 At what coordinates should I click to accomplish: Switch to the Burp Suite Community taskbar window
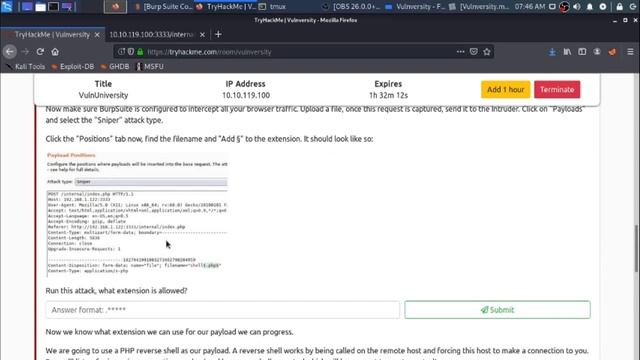coord(163,7)
